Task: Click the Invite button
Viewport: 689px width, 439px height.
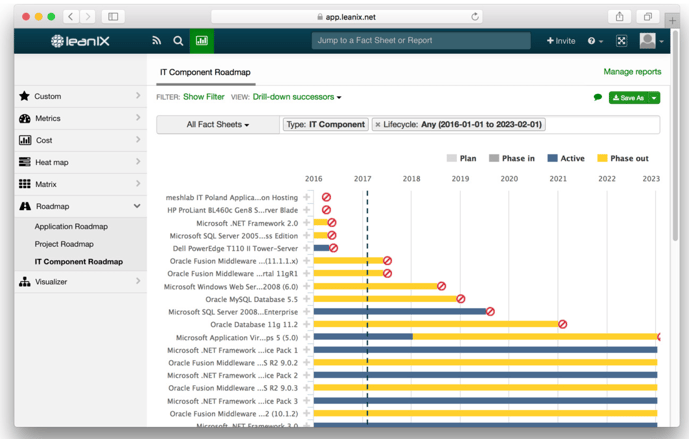Action: pyautogui.click(x=561, y=41)
